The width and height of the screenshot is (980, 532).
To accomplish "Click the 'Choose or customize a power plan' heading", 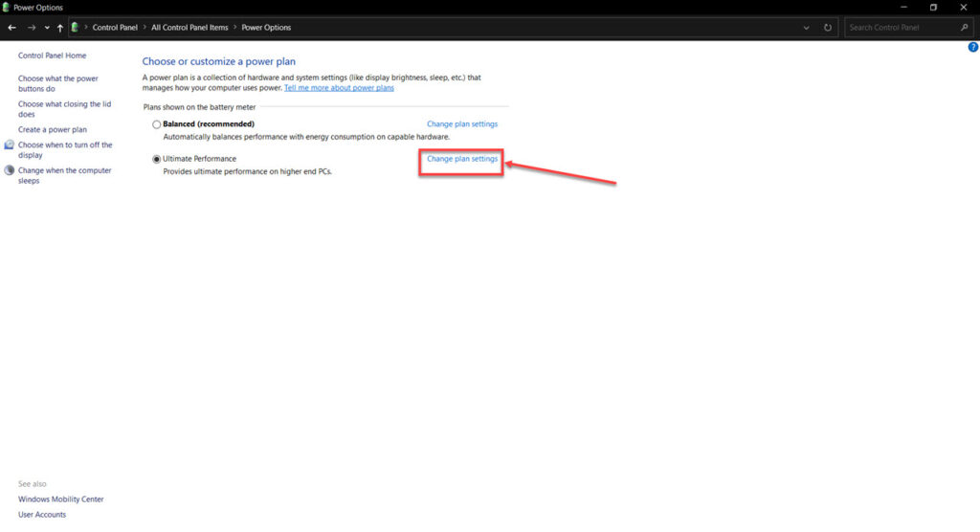I will 219,61.
